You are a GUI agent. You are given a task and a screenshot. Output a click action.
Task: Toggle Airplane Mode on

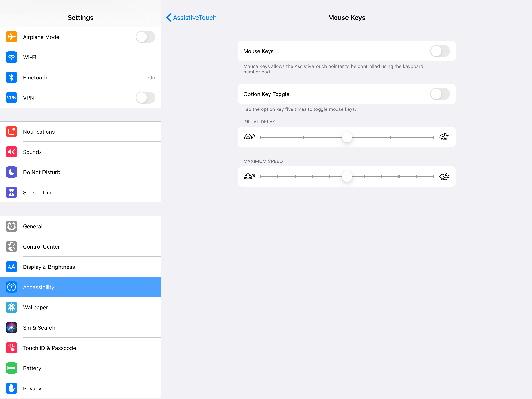click(145, 37)
